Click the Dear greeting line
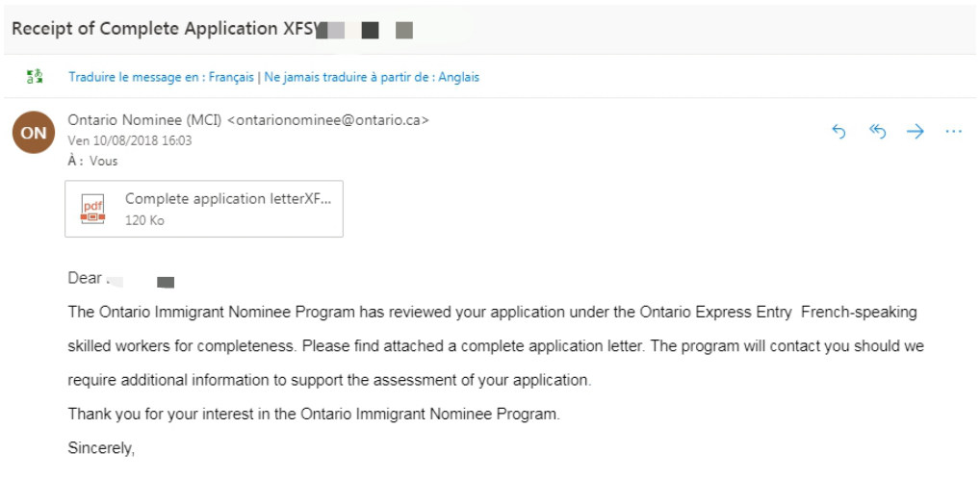Viewport: 980px width, 479px height. tap(120, 279)
